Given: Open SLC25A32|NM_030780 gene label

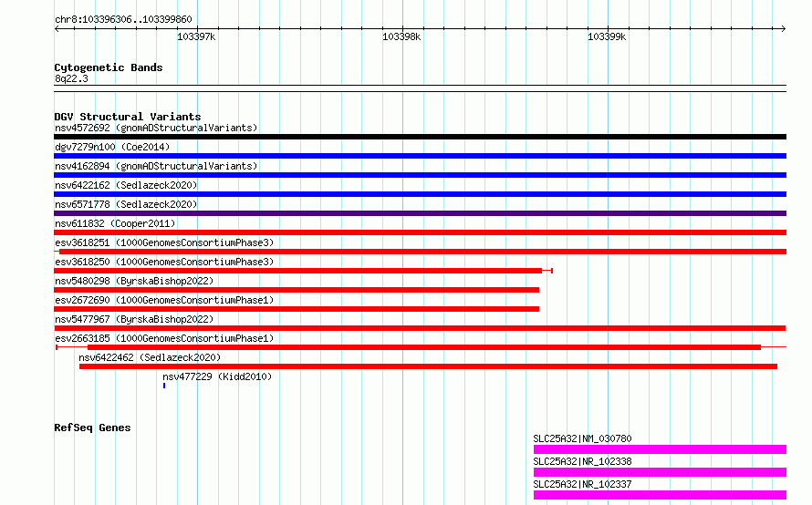Looking at the screenshot, I should pos(583,438).
